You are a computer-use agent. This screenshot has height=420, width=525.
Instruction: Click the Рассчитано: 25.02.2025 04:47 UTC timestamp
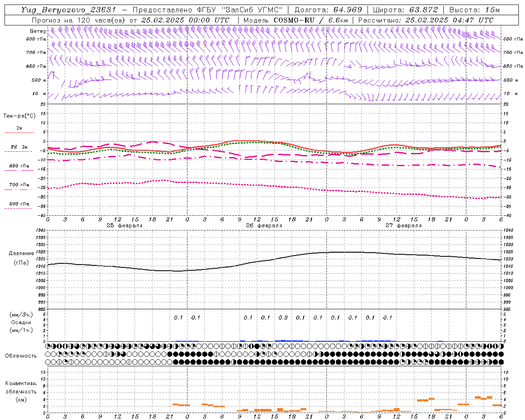pos(426,20)
